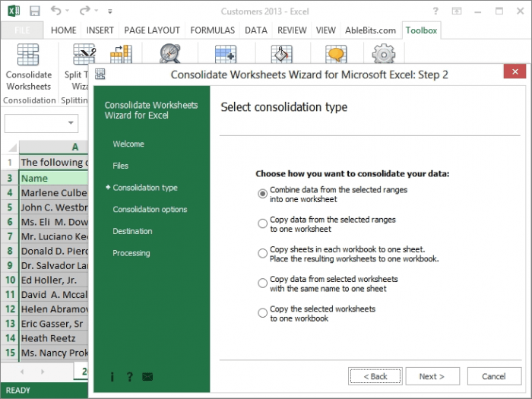
Task: Select 'Combine data from the selected ranges' option
Action: [263, 194]
